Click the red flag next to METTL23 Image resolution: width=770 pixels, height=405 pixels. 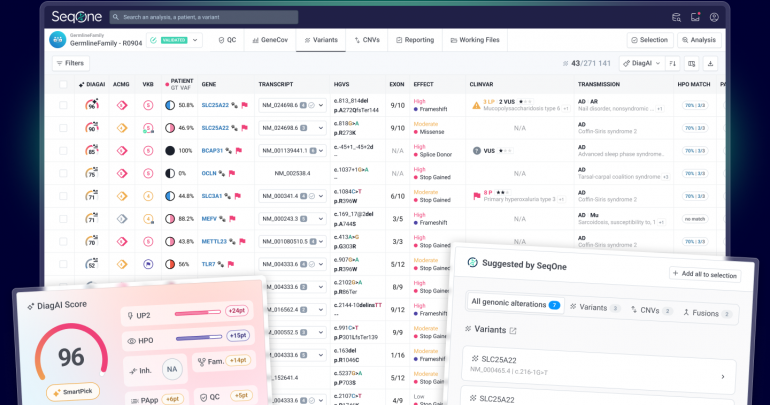(242, 242)
